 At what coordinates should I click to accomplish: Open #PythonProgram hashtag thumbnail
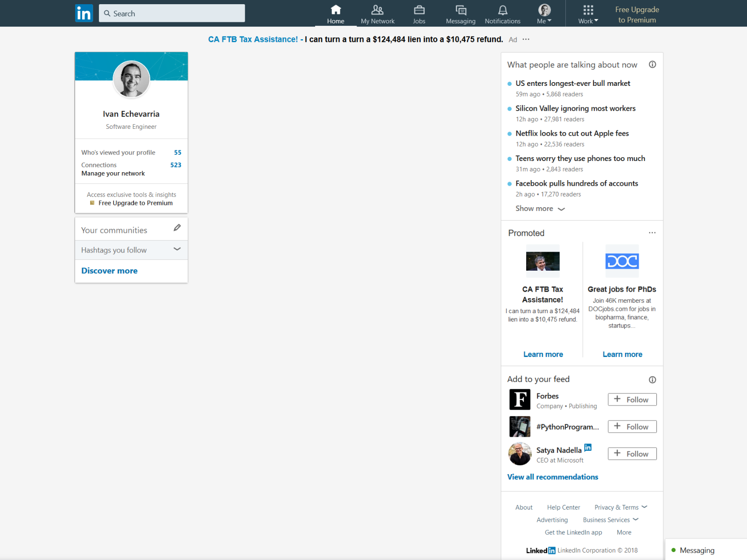pyautogui.click(x=520, y=427)
